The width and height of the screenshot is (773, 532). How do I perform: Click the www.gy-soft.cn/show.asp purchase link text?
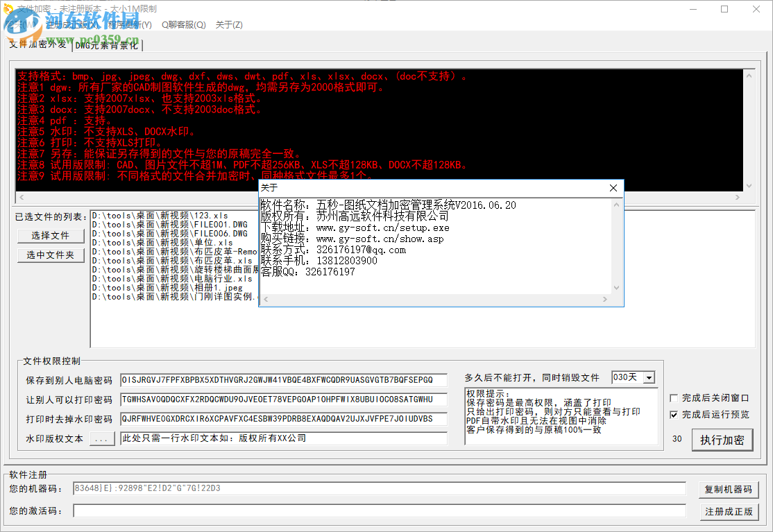point(380,239)
